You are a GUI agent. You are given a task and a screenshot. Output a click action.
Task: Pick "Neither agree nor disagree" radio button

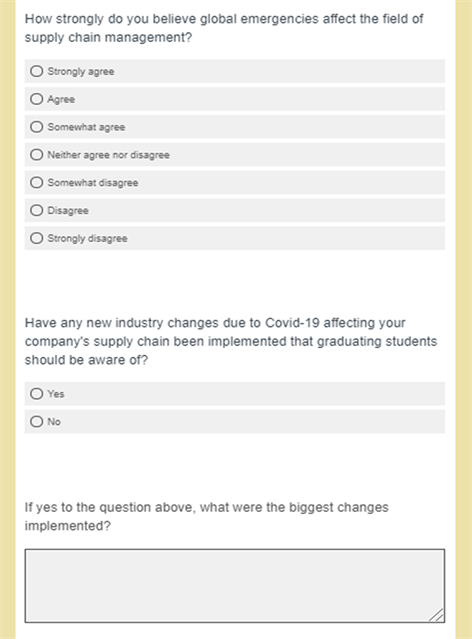[x=36, y=154]
